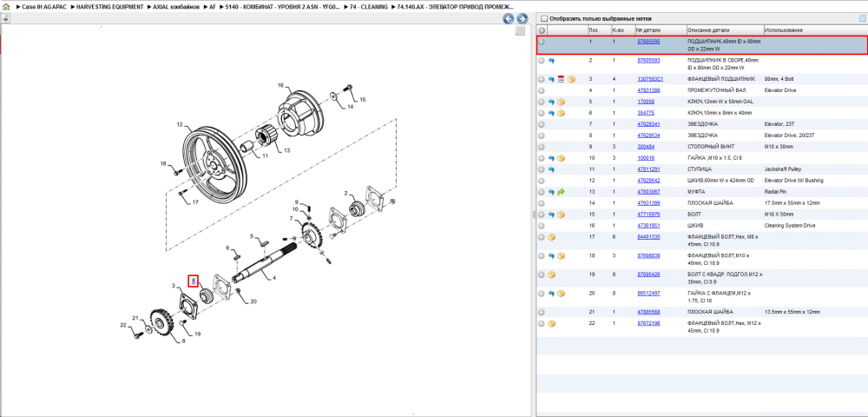
Task: Click package box icon for part 170056
Action: (561, 102)
